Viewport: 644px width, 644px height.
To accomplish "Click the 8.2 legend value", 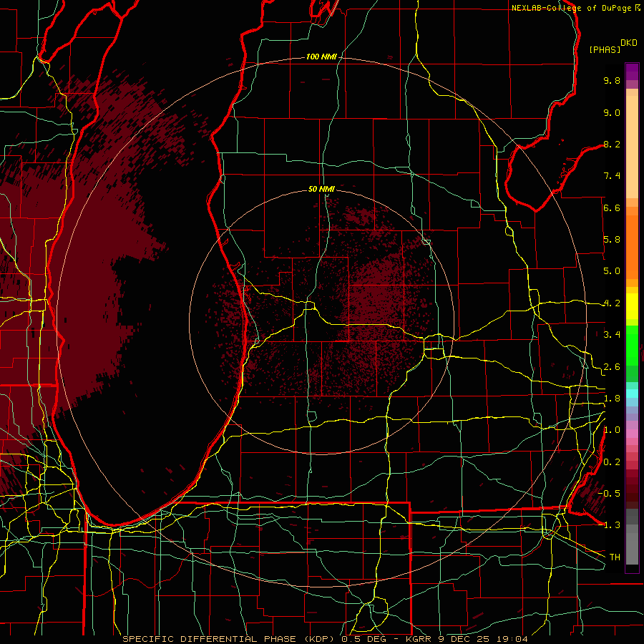I will click(612, 144).
